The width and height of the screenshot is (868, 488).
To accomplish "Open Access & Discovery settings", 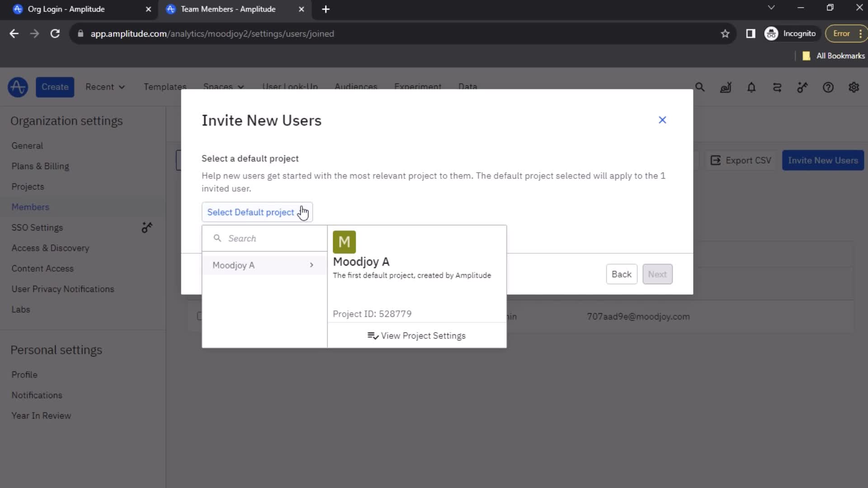I will 50,248.
